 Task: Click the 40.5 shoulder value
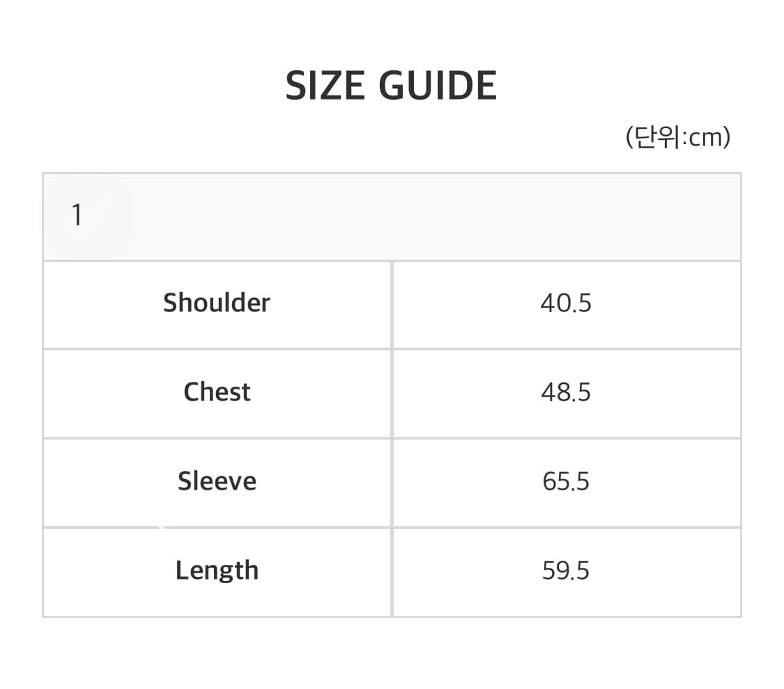[565, 303]
